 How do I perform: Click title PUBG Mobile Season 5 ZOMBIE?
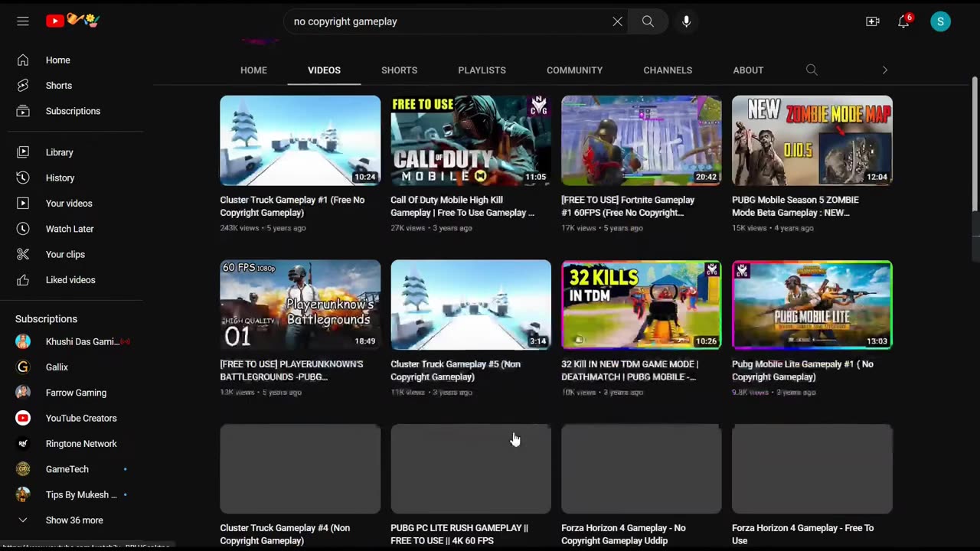point(795,206)
